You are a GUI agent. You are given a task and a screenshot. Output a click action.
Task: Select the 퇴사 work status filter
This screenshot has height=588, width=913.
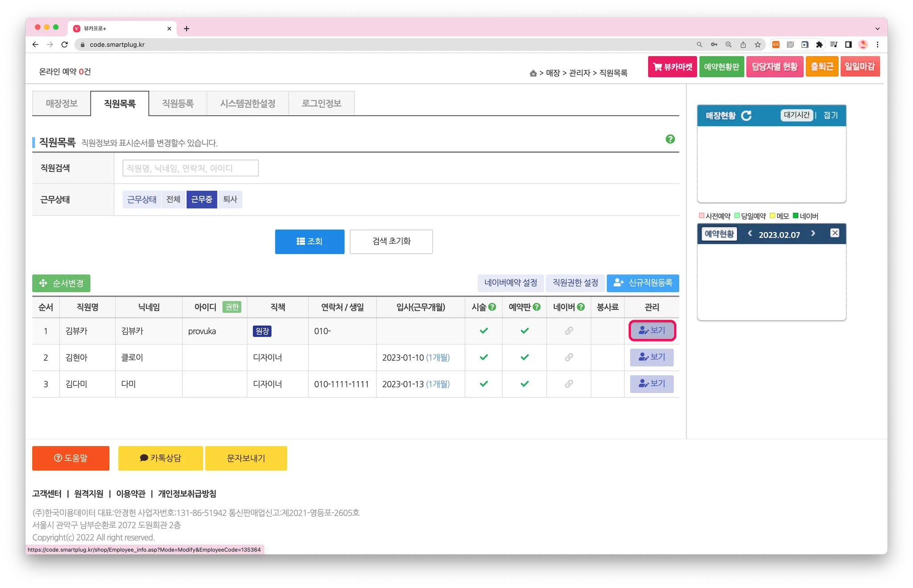pos(230,199)
